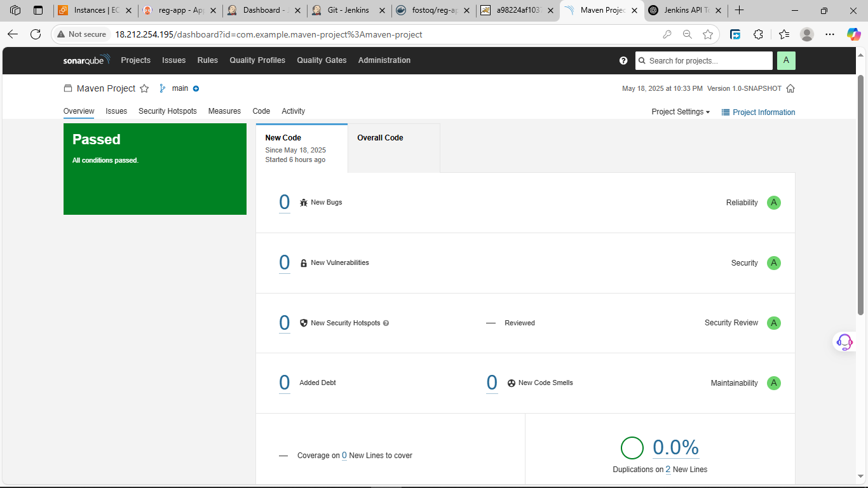Screen dimensions: 868x488
Task: Select the Overview project tab
Action: tap(79, 111)
